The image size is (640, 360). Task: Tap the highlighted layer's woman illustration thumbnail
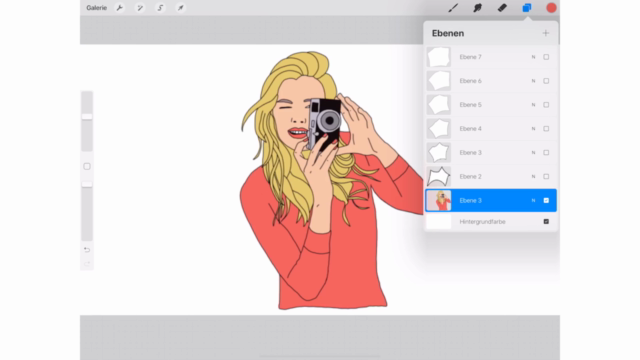tap(439, 200)
